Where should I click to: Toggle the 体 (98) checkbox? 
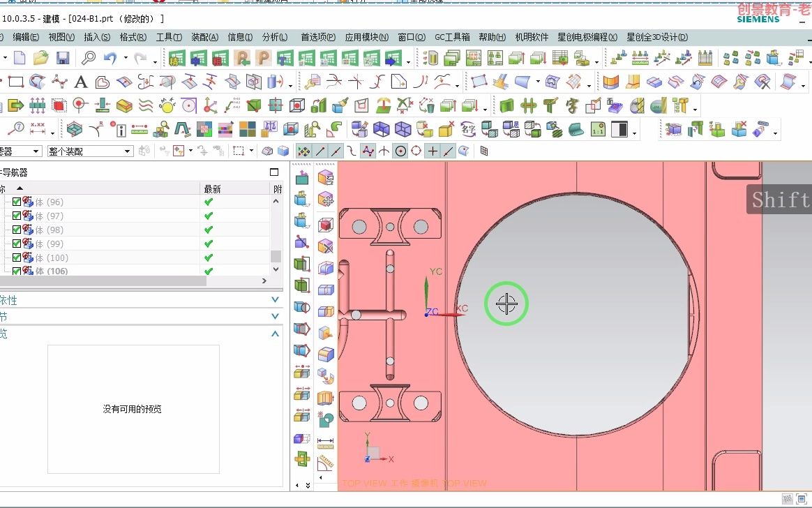(17, 230)
